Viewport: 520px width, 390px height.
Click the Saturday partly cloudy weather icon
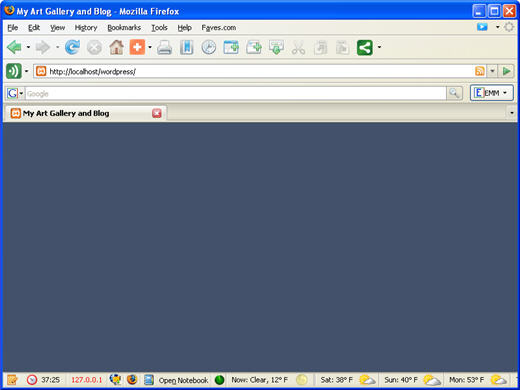367,380
